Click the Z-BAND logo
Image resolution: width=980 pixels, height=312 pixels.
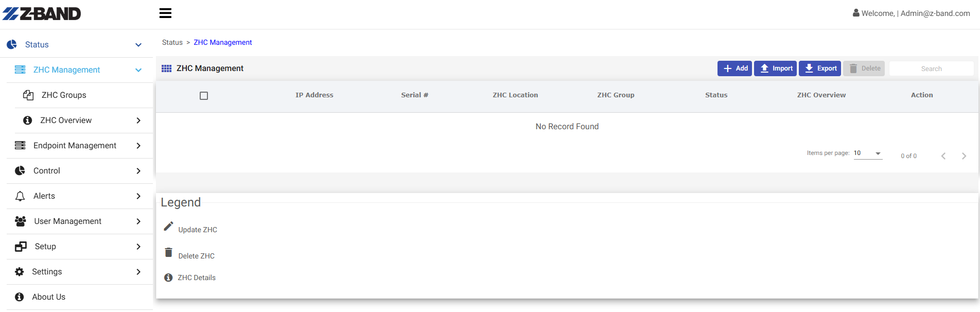tap(42, 14)
